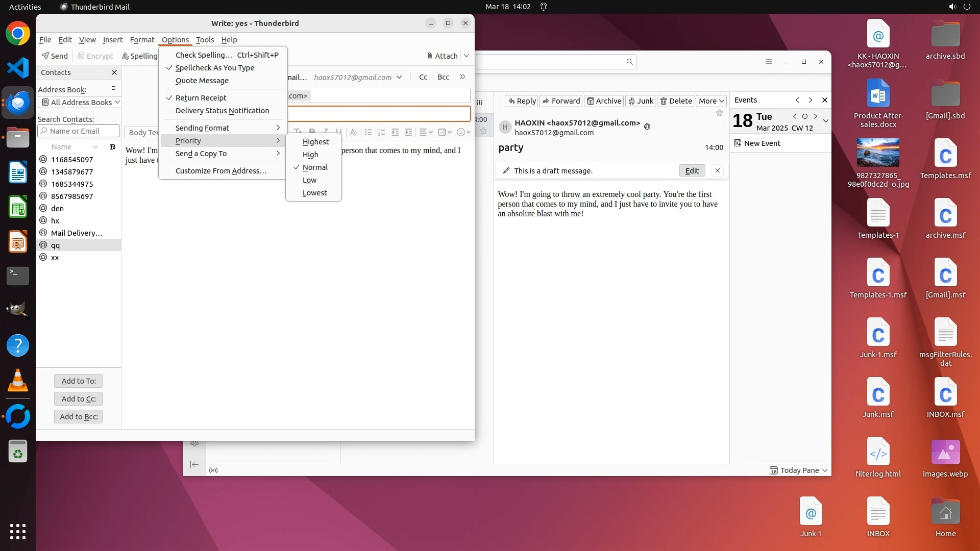This screenshot has width=980, height=551.
Task: Click Edit on the draft message bar
Action: tap(692, 171)
